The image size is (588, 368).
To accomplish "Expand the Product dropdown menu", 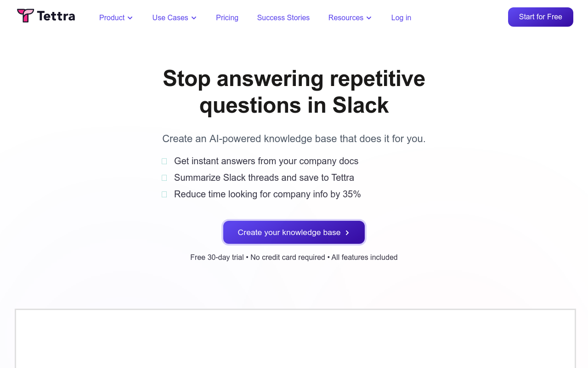I will (x=116, y=17).
